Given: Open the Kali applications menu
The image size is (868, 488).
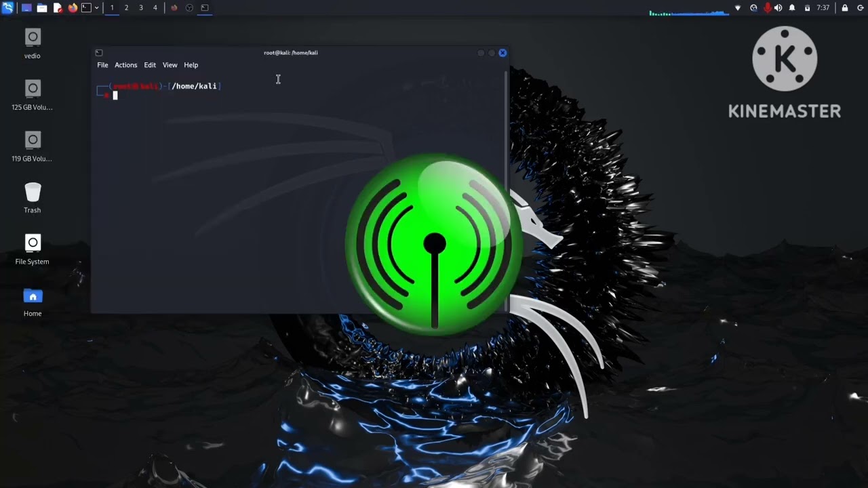Looking at the screenshot, I should pos(7,8).
